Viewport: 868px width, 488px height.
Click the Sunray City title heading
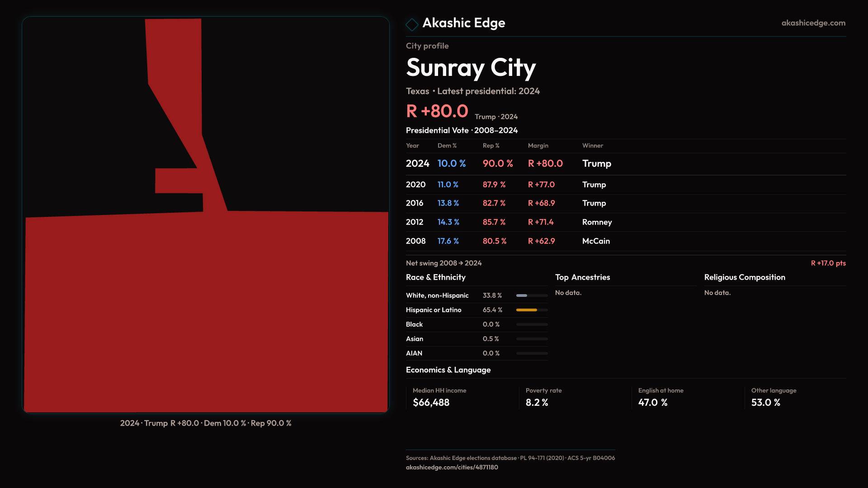[471, 68]
